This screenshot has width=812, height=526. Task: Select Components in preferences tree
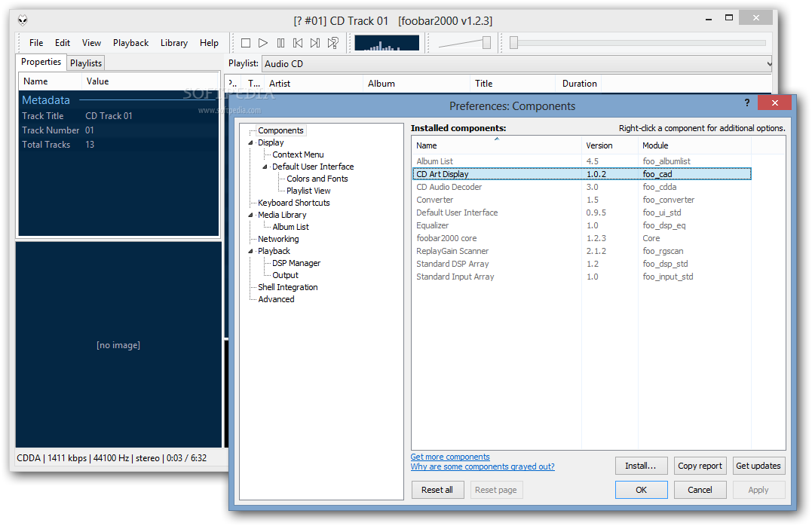click(280, 130)
